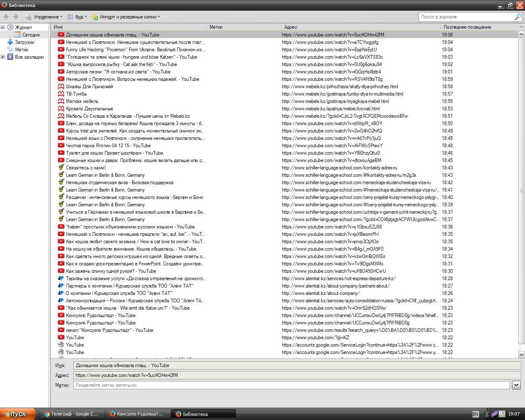Click icon of Партнеры о компании row

pos(61,285)
